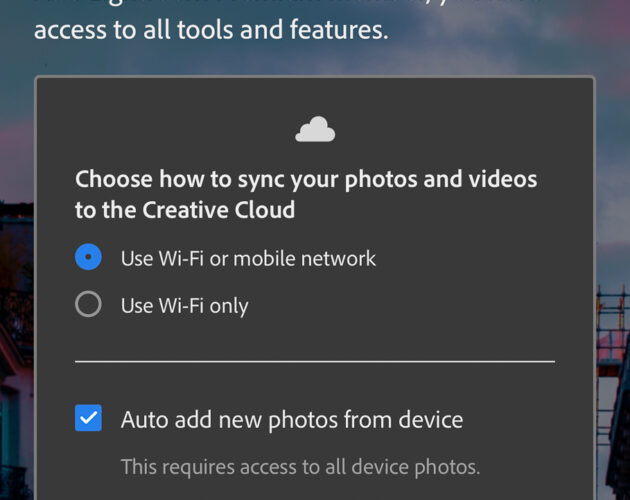
Task: Click the Creative Cloud sync icon
Action: (315, 129)
